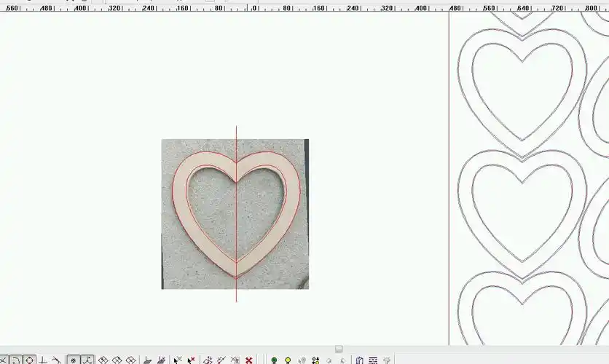Toggle the pressed Y-shaped node snap button

click(x=87, y=360)
